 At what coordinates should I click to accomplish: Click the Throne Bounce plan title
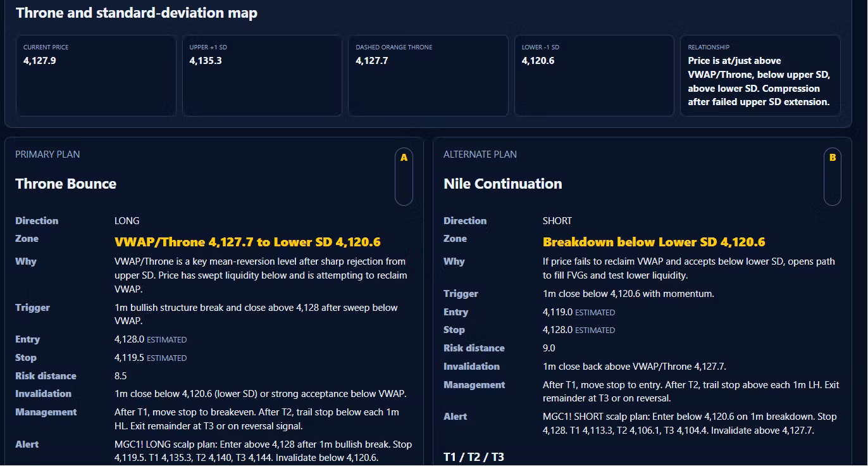tap(66, 184)
